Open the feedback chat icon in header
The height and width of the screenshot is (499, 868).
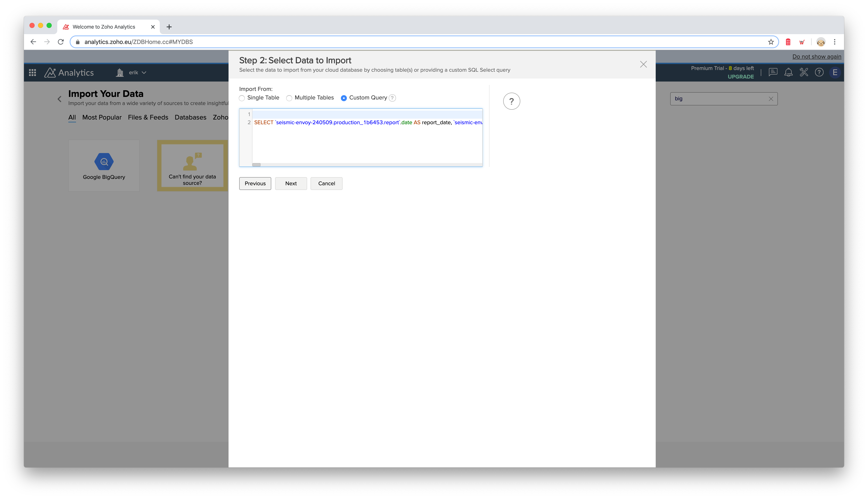point(773,72)
